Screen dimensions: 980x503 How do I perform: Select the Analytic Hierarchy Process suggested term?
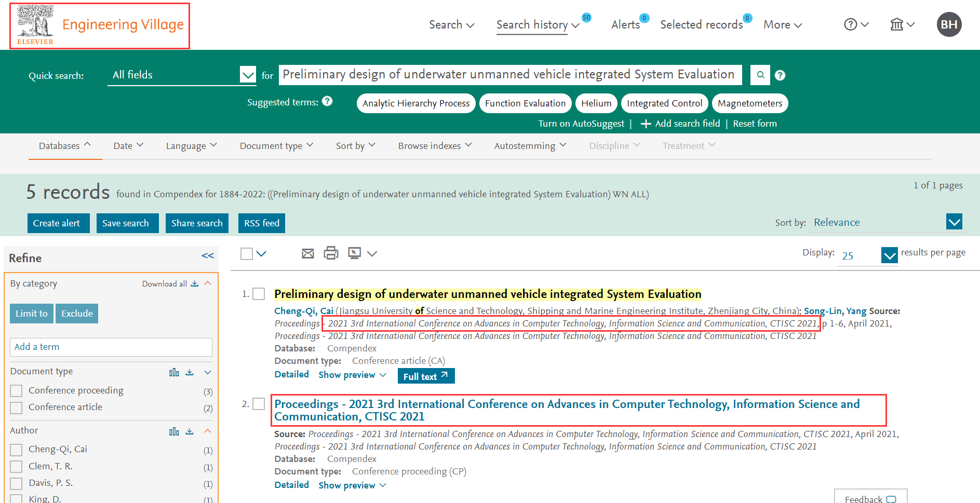click(416, 103)
